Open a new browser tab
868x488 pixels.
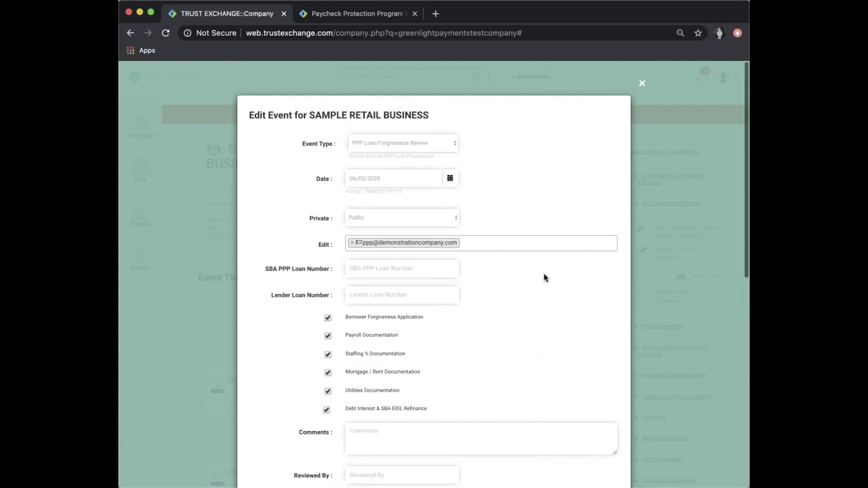(x=435, y=14)
